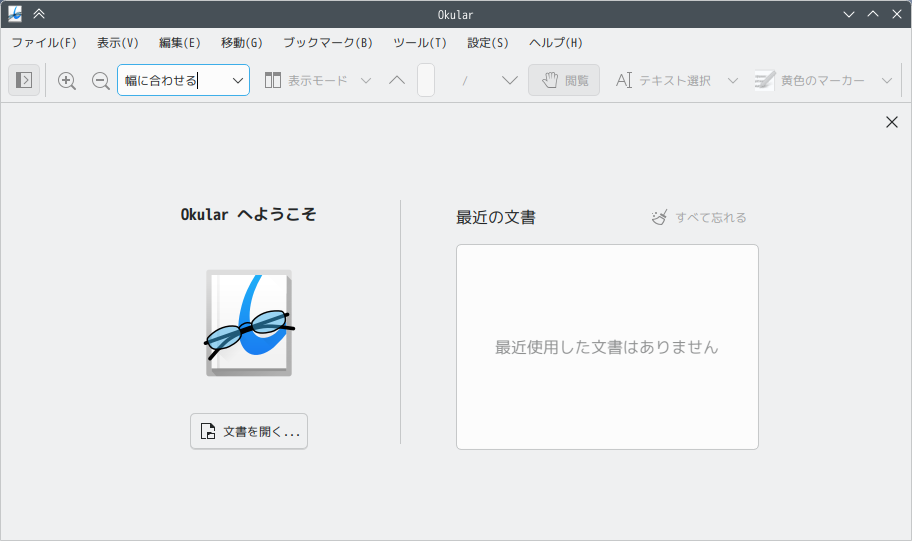912x541 pixels.
Task: Open the 表示(V) menu
Action: coord(117,43)
